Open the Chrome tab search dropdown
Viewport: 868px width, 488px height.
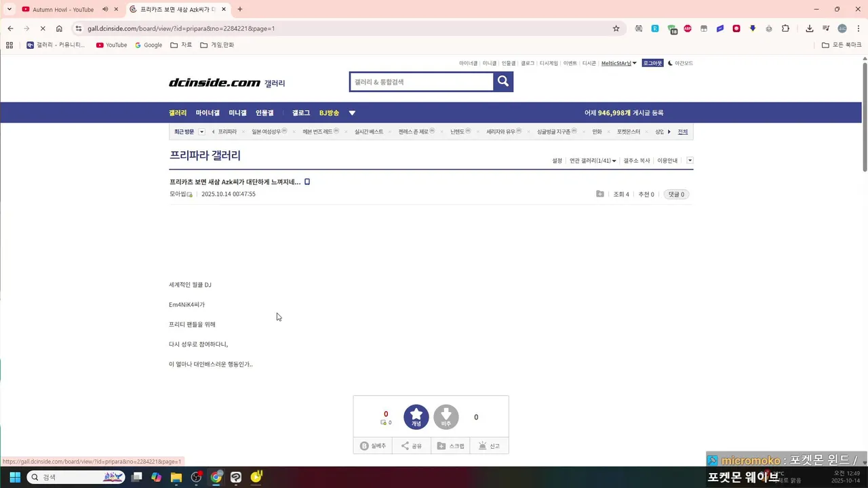(9, 9)
